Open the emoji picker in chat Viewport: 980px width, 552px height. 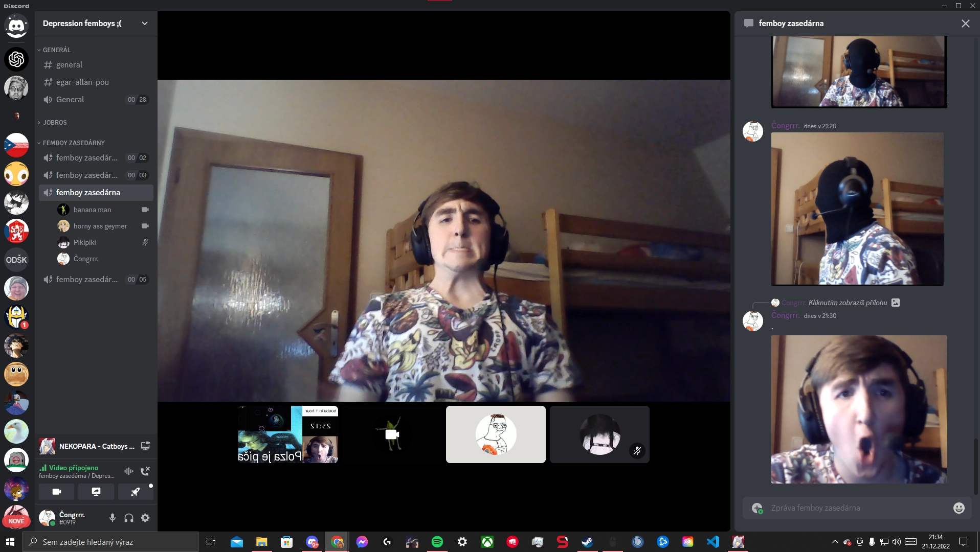[959, 508]
